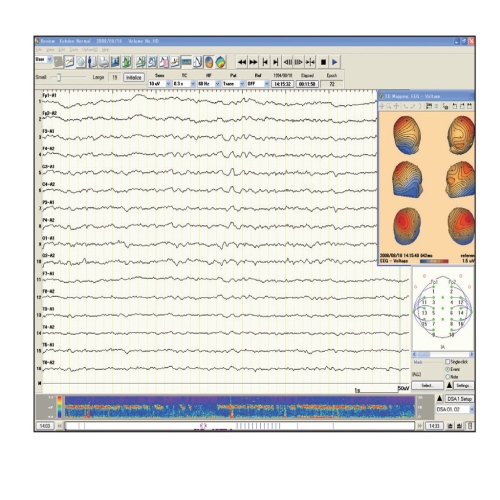
Task: Click the top-left 3D head voltage map
Action: (x=407, y=135)
